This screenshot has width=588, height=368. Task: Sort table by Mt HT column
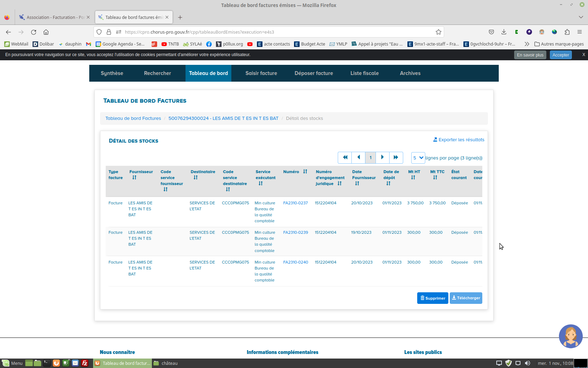(413, 178)
